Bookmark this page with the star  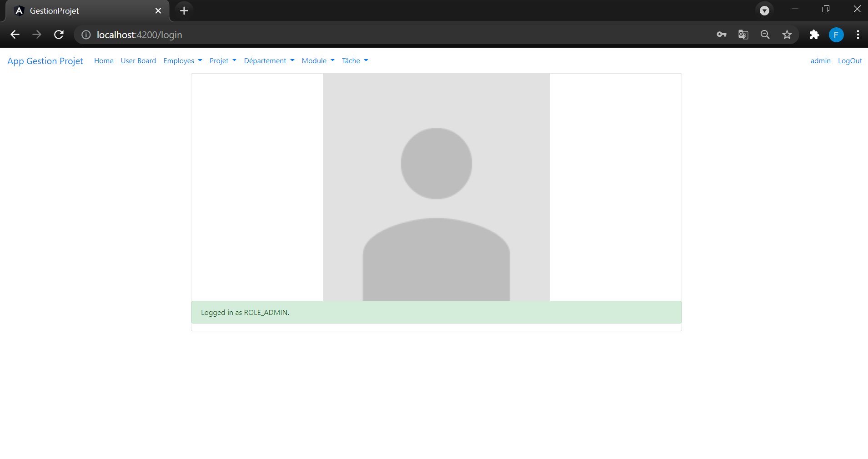(x=787, y=35)
